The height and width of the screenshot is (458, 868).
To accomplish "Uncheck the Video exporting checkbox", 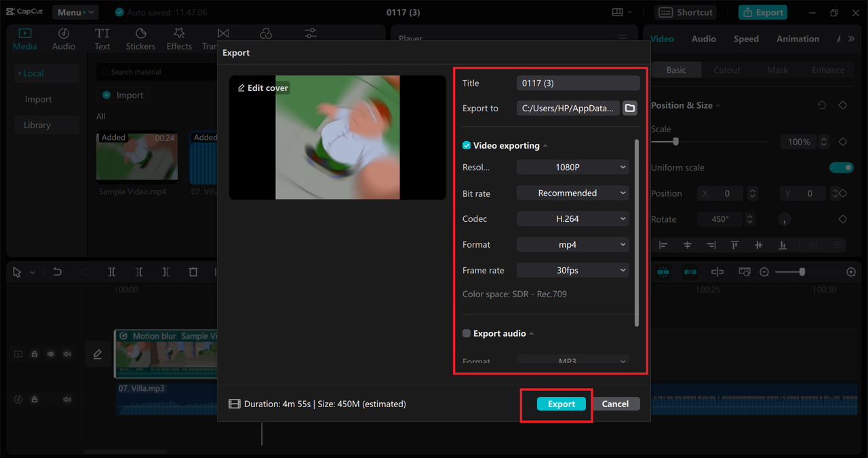I will (x=467, y=145).
